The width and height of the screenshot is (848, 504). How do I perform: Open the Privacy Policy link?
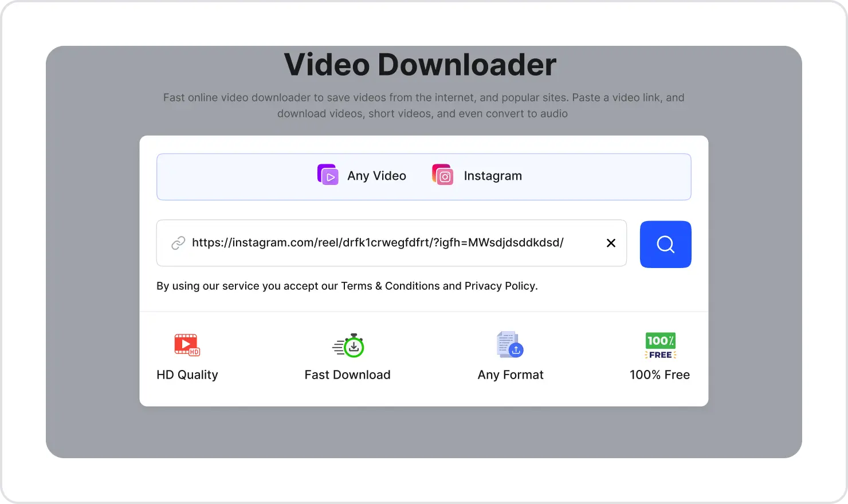[500, 285]
